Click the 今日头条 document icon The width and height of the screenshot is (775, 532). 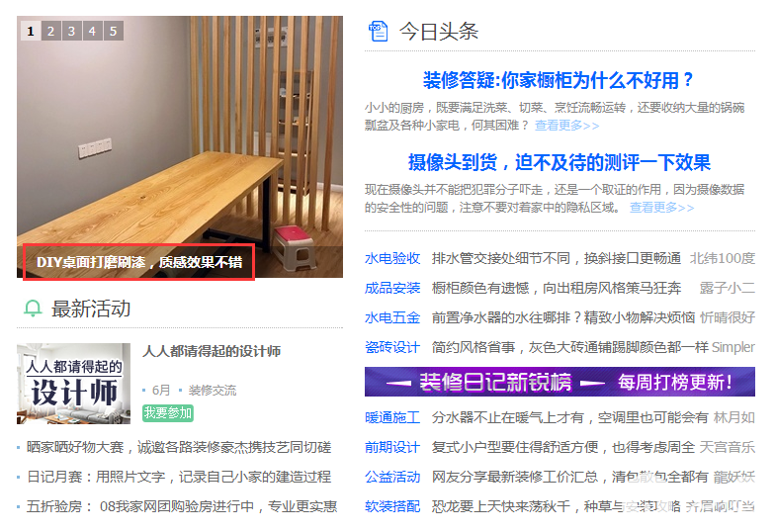point(378,32)
